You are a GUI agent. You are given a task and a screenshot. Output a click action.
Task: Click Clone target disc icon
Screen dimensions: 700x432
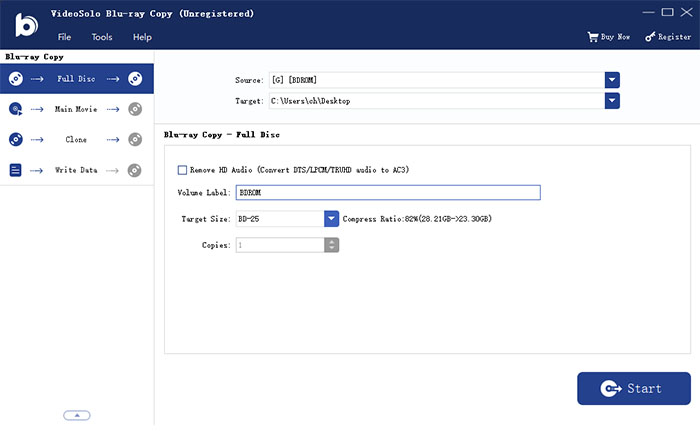tap(135, 139)
